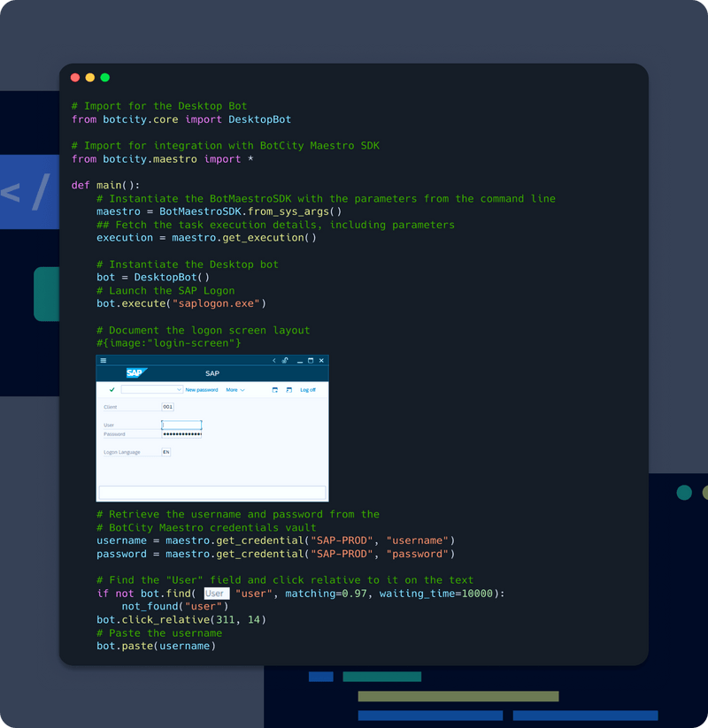708x728 pixels.
Task: Expand the More menu
Action: click(235, 389)
